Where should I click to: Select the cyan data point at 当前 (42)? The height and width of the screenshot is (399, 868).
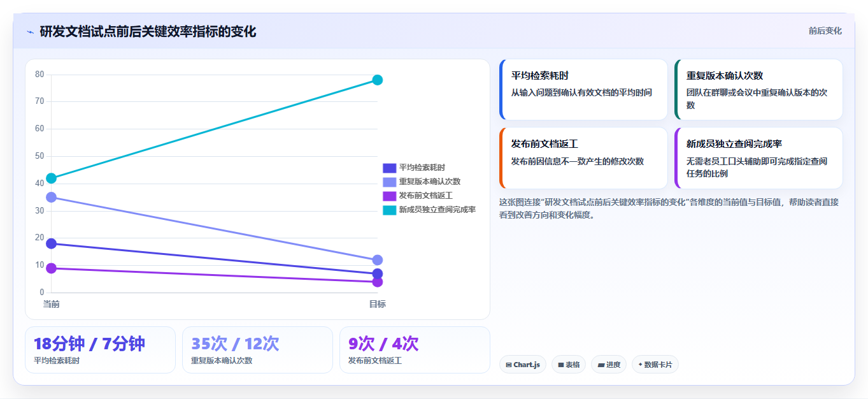coord(51,178)
